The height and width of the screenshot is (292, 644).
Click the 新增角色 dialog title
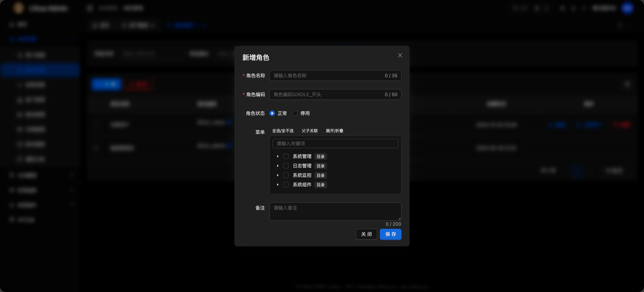click(x=256, y=58)
